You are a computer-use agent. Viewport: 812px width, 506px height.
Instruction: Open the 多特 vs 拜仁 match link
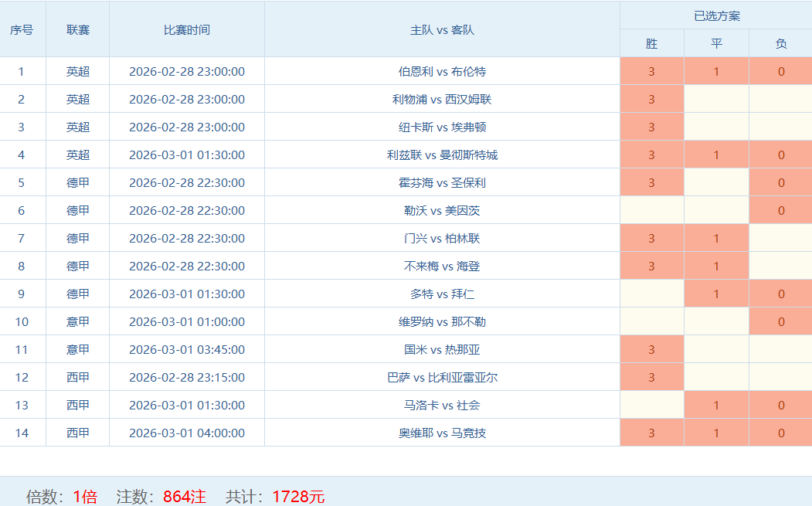click(x=442, y=294)
